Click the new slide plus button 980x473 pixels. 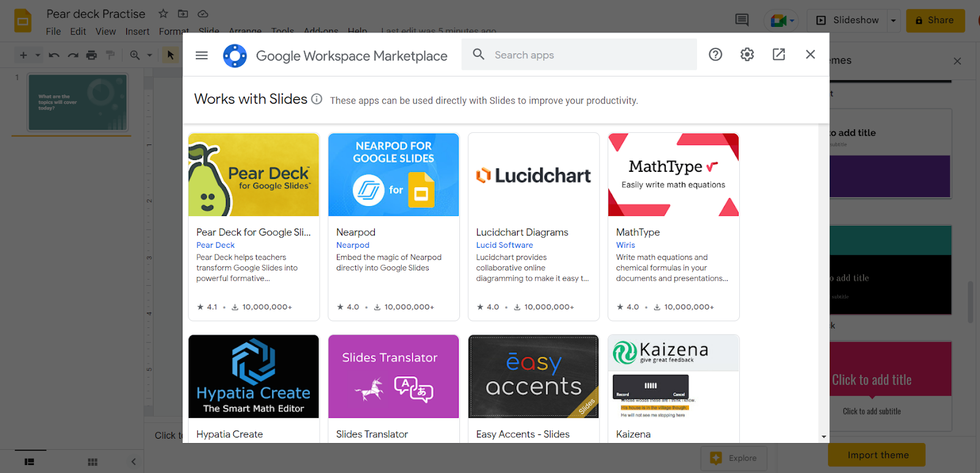23,55
